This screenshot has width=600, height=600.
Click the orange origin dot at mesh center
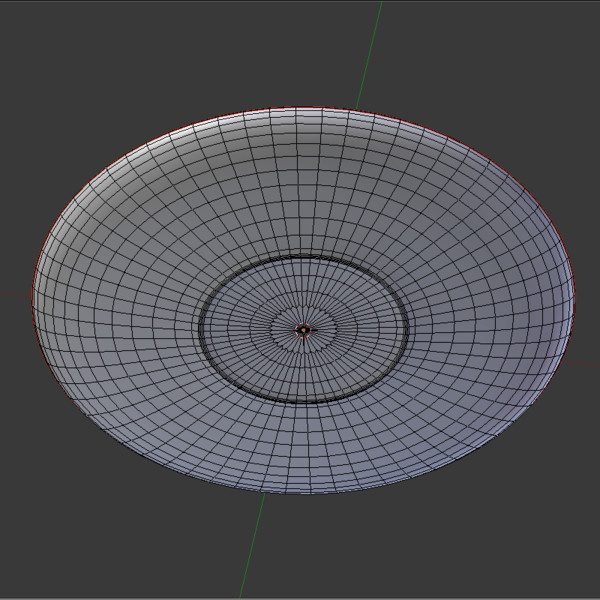pyautogui.click(x=303, y=330)
